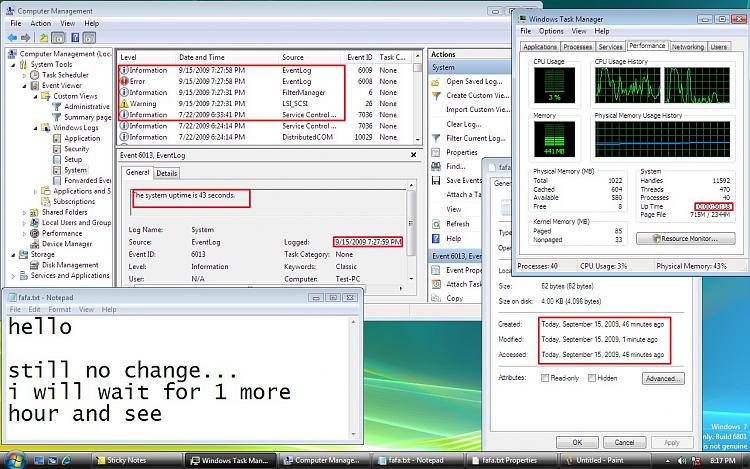Screen dimensions: 750x469
Task: Click the Refresh icon in Actions pane
Action: tap(436, 224)
